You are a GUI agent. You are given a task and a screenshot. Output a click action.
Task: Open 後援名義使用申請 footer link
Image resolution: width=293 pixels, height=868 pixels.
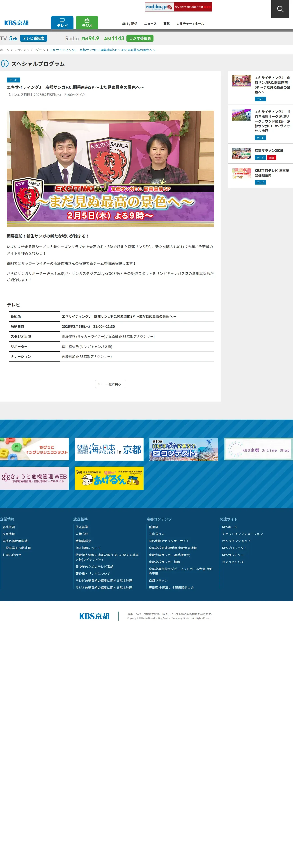15,541
